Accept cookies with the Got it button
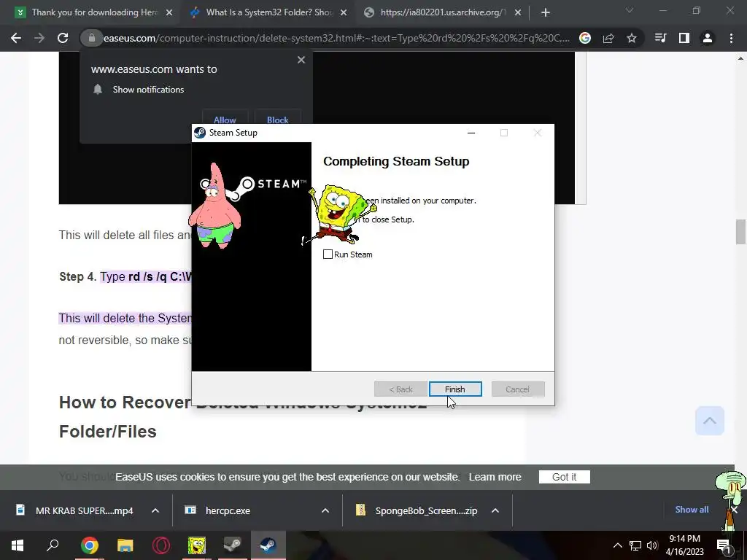This screenshot has height=560, width=747. pyautogui.click(x=565, y=477)
